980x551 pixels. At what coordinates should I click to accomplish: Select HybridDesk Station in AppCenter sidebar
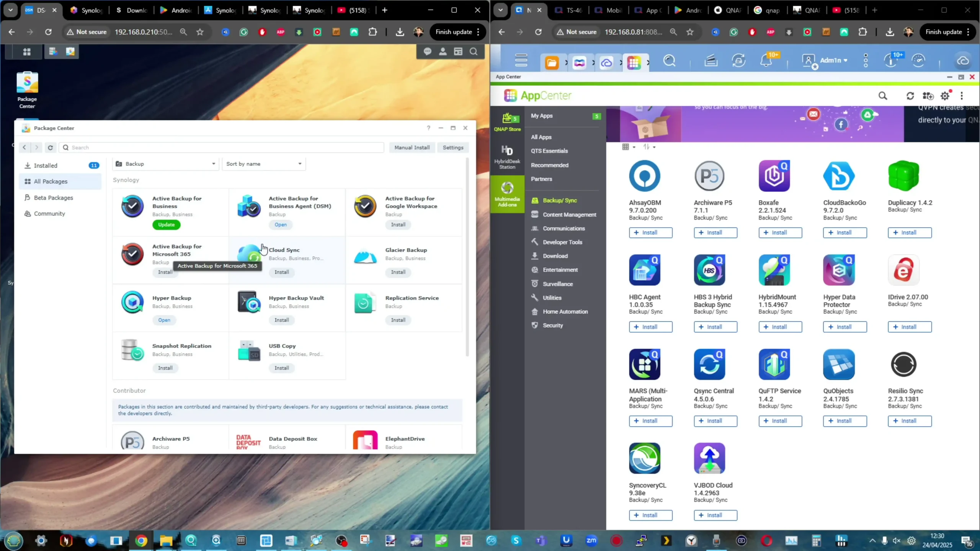click(x=507, y=157)
